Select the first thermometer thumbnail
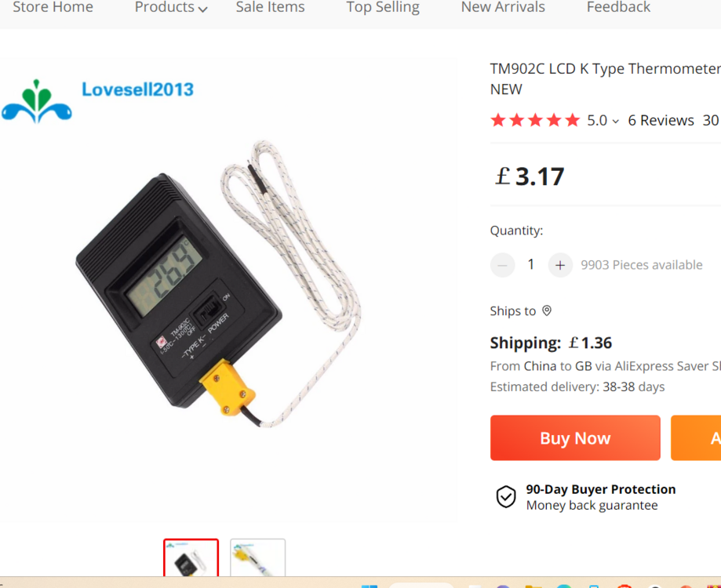721x588 pixels. (191, 557)
